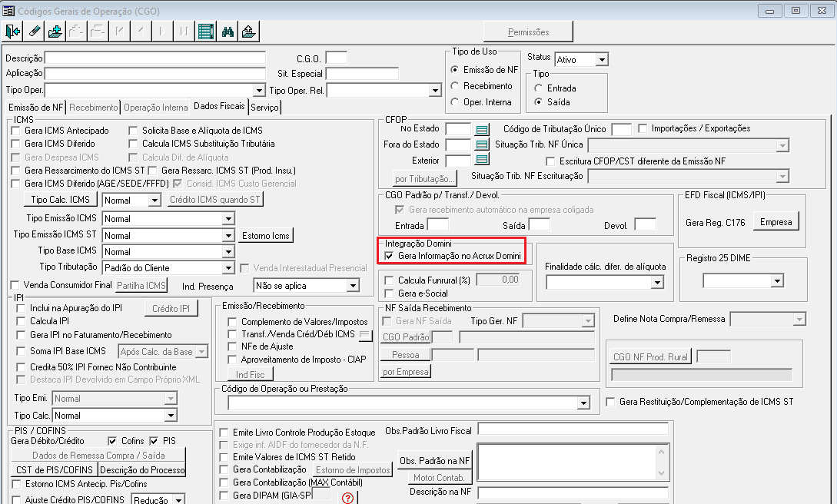Click the Crédito IPI button
The height and width of the screenshot is (504, 837).
(171, 309)
